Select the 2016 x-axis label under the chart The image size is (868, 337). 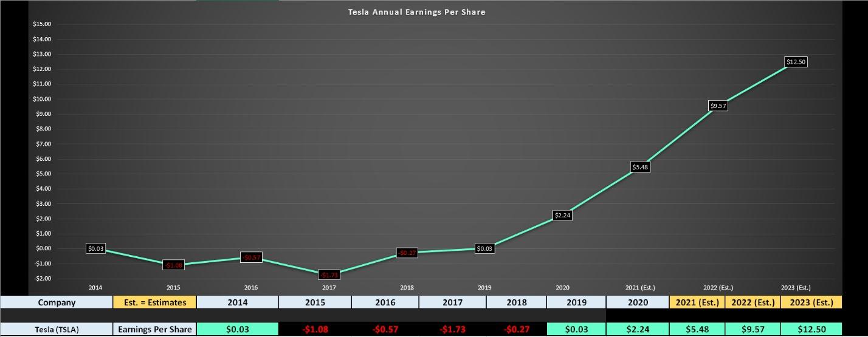click(x=251, y=288)
